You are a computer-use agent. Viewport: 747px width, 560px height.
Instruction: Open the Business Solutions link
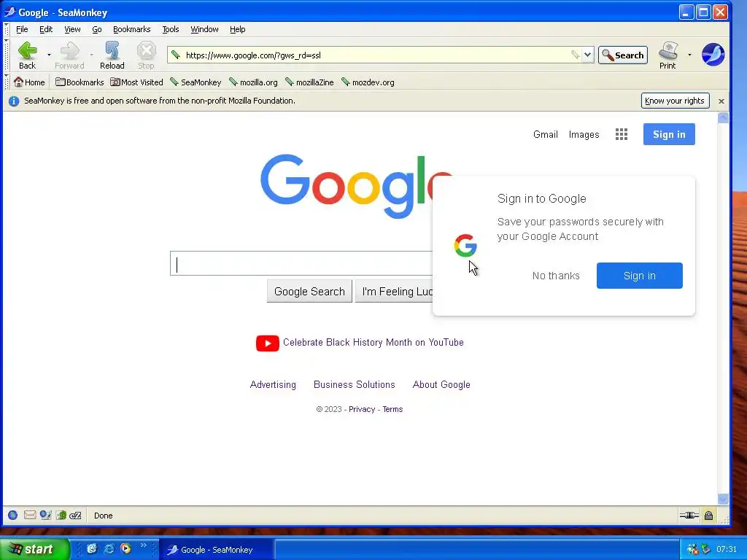click(354, 385)
